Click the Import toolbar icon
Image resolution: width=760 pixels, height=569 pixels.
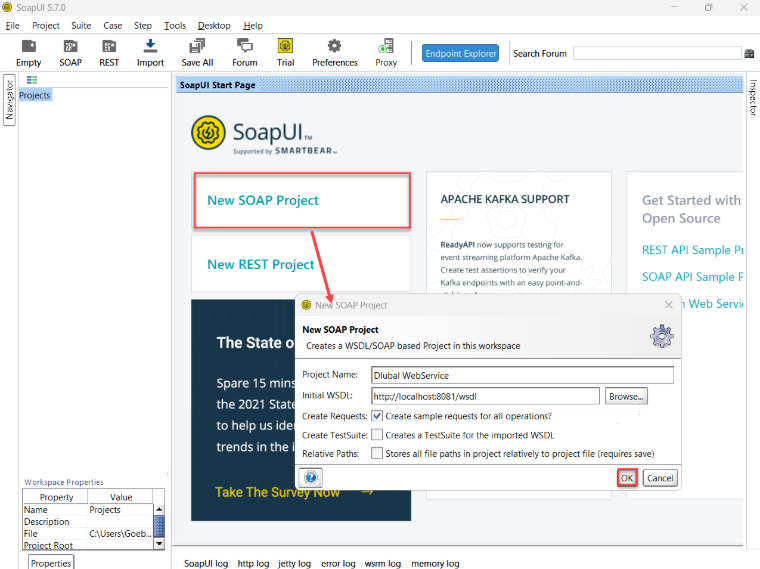(x=150, y=52)
